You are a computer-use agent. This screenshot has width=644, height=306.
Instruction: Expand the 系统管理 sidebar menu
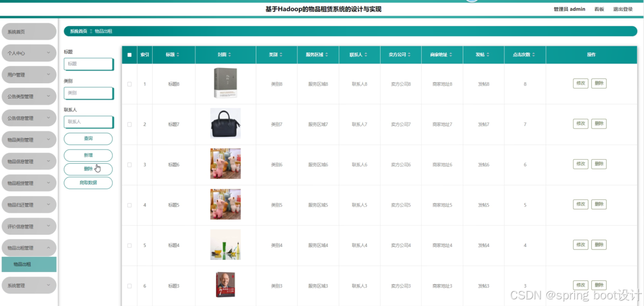coord(28,286)
